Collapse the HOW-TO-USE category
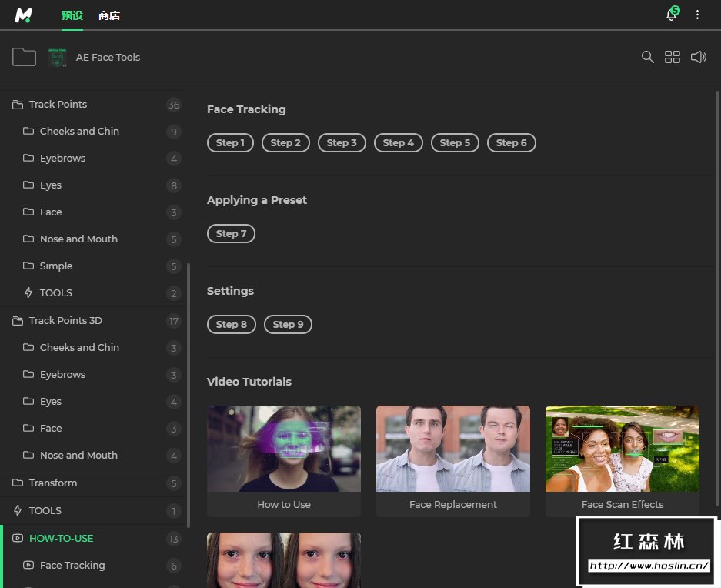The image size is (721, 588). point(93,538)
